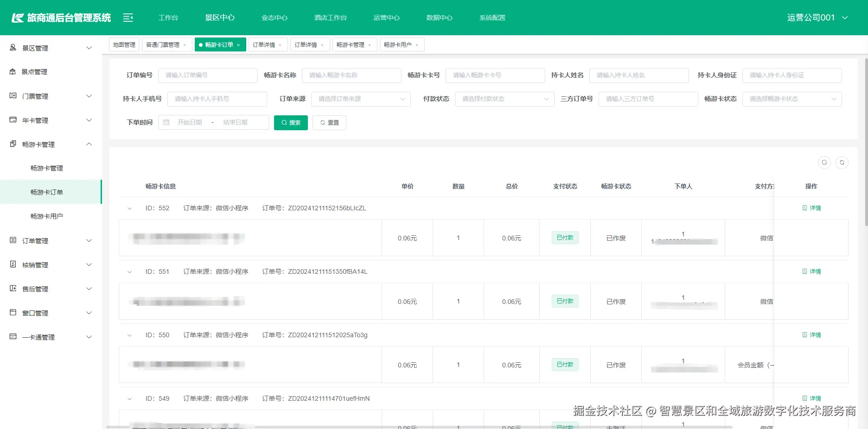
Task: Open the 数据中心 menu
Action: click(439, 17)
